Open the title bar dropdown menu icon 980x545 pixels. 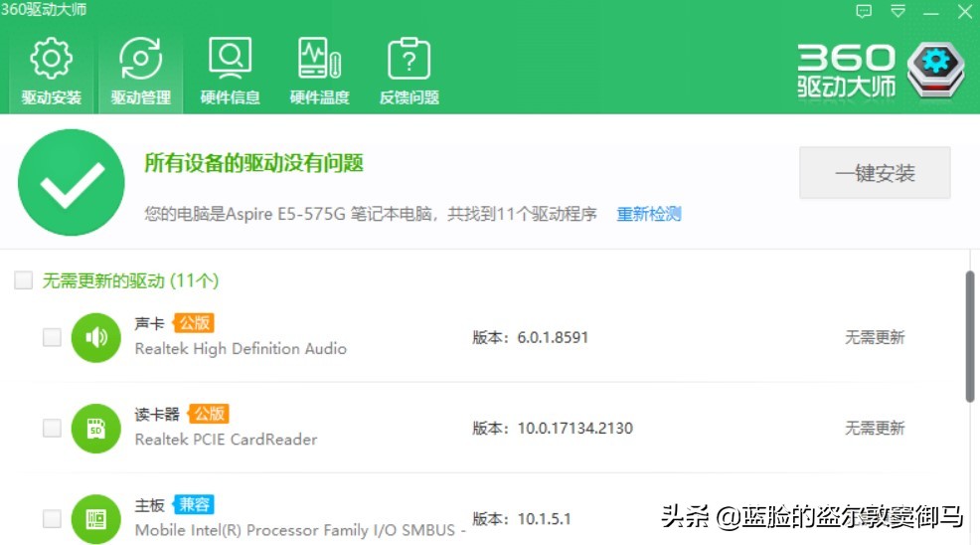tap(898, 11)
